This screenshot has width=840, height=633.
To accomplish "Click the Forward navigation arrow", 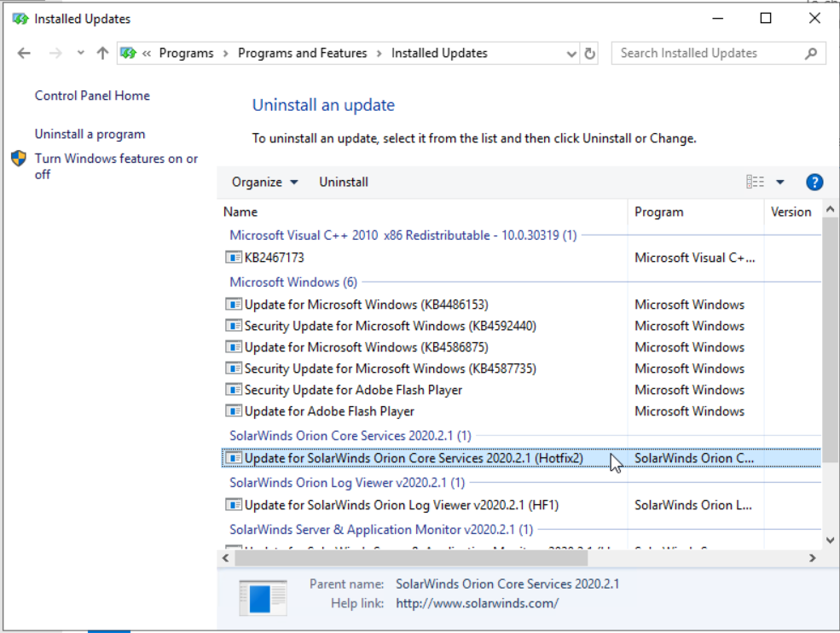I will (x=55, y=53).
